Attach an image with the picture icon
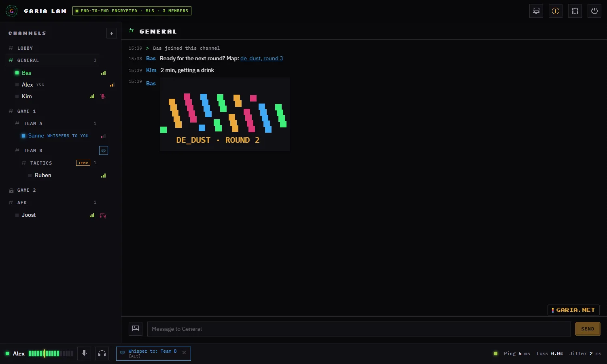Image resolution: width=607 pixels, height=364 pixels. [136, 329]
